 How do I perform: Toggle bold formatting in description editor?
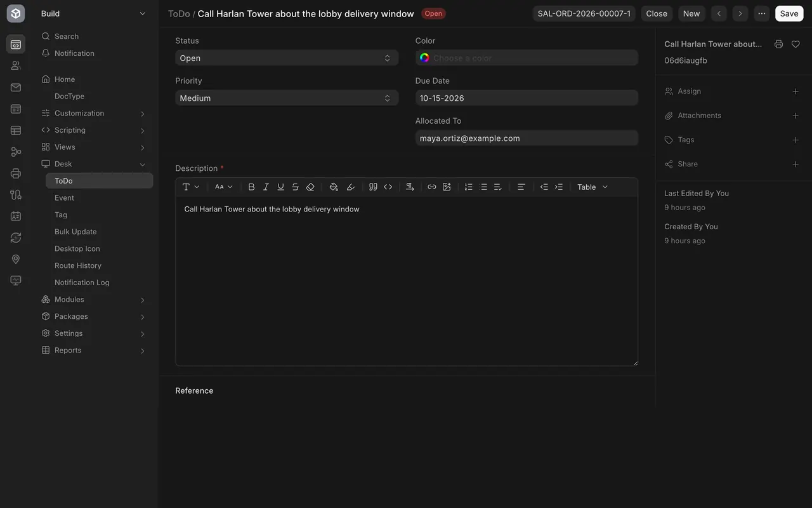(251, 187)
